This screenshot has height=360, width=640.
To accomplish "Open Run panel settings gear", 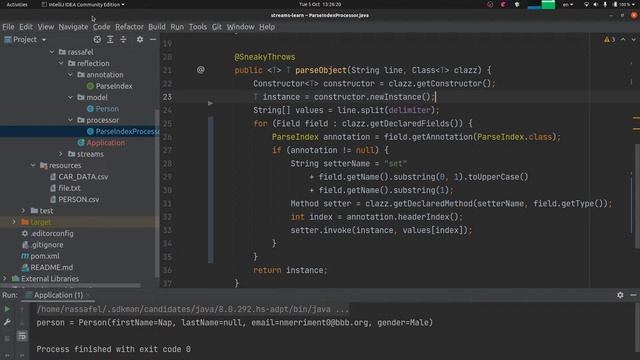I will (620, 295).
